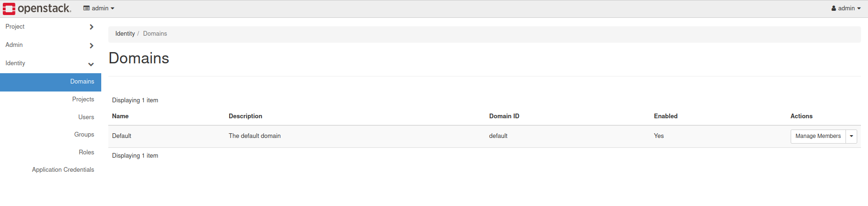Click the Default domain row name
This screenshot has width=868, height=206.
(x=121, y=136)
